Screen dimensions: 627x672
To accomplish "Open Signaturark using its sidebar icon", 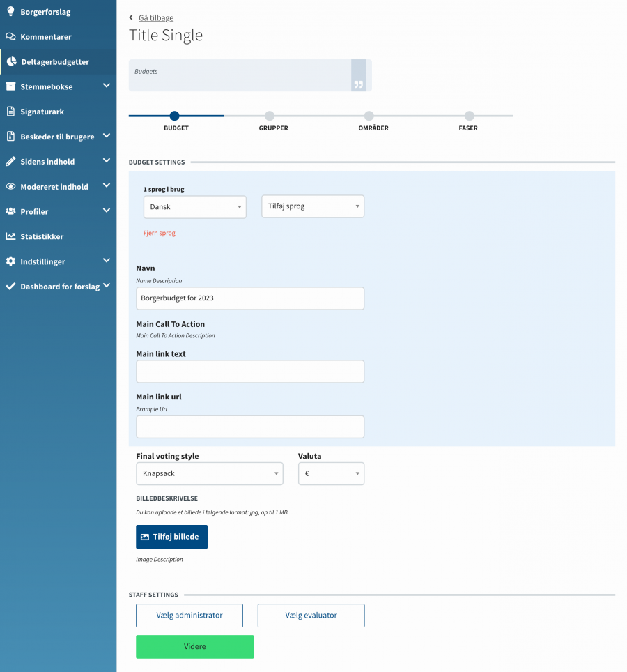I will coord(10,111).
